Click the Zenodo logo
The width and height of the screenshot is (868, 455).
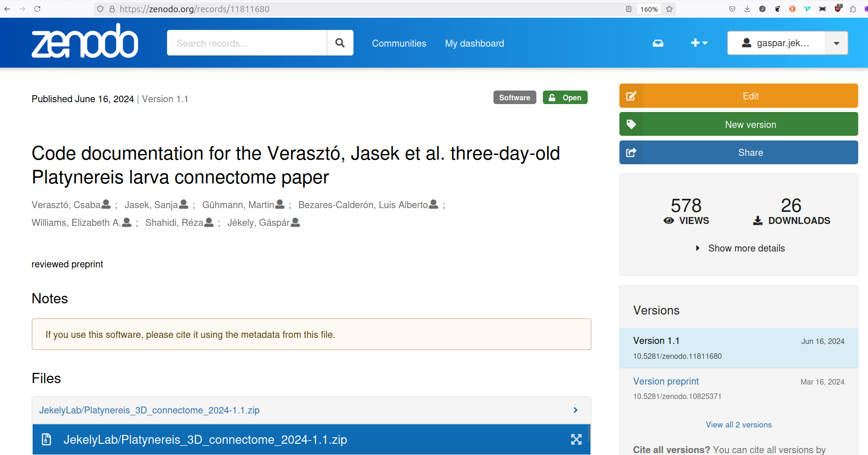tap(84, 42)
